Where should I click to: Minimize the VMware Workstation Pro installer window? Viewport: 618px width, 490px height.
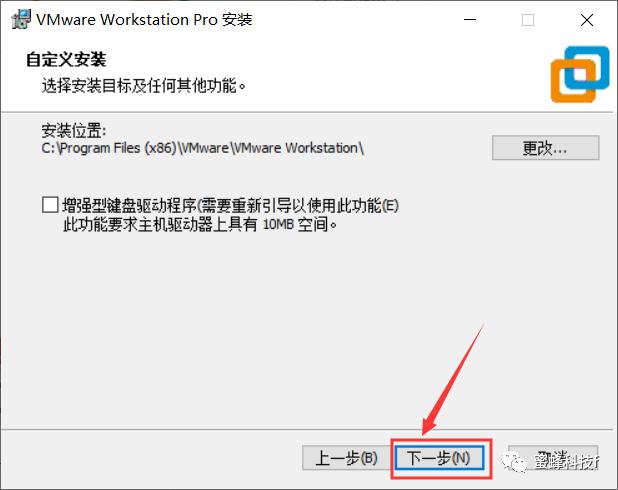coord(470,20)
